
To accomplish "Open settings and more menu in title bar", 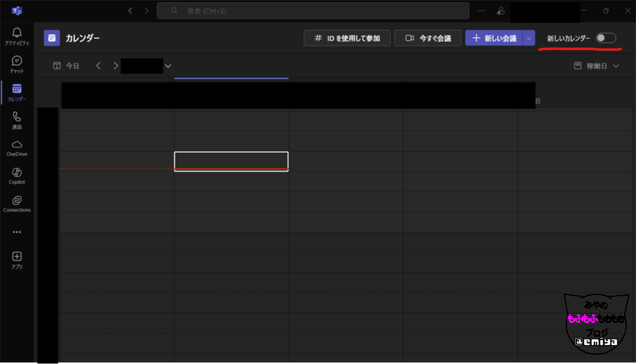I will 481,11.
